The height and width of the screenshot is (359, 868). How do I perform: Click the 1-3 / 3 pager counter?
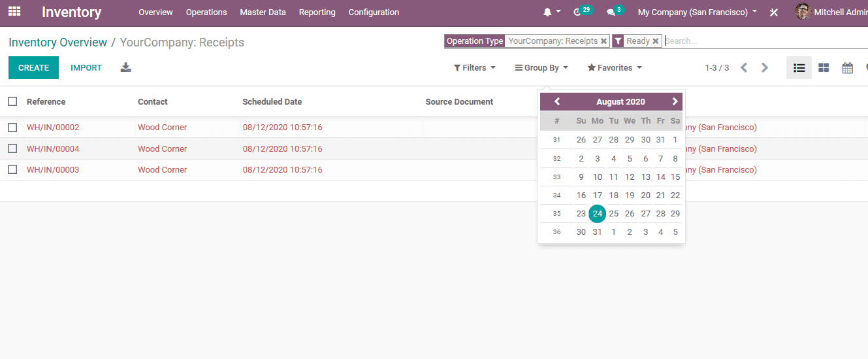(717, 68)
